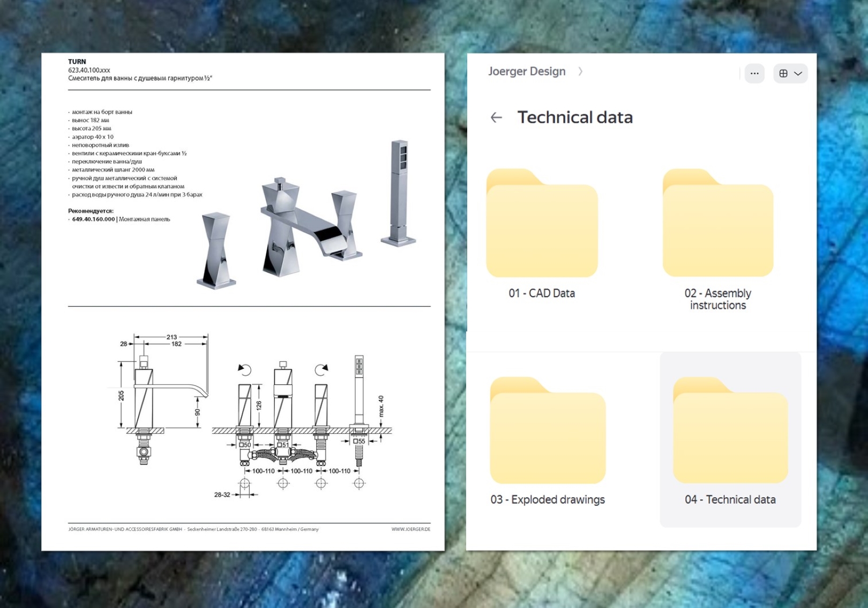Click the Technical data page heading
This screenshot has height=608, width=868.
[574, 117]
